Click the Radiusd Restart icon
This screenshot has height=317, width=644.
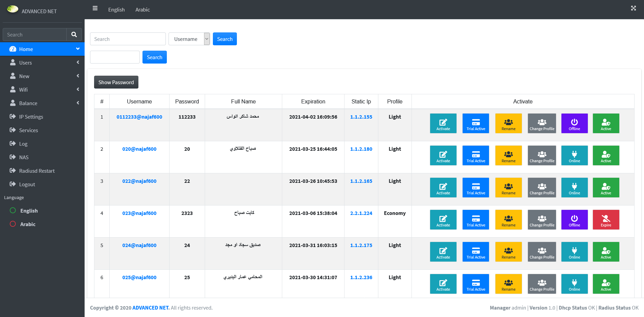pyautogui.click(x=13, y=171)
